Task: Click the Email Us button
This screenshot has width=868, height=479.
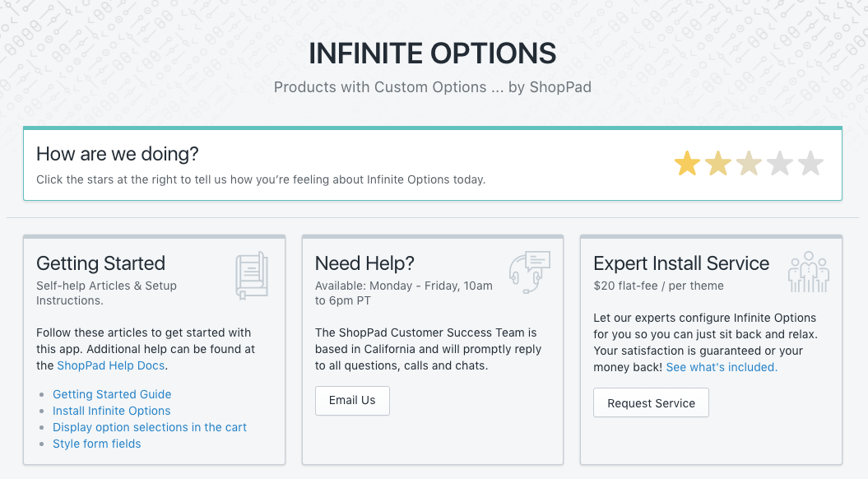Action: click(352, 400)
